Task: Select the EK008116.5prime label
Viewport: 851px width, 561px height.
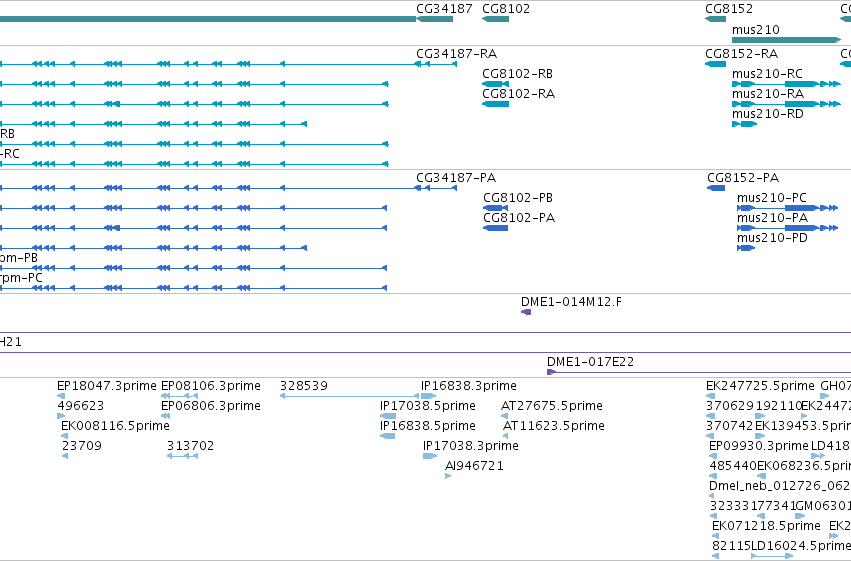Action: pos(115,426)
